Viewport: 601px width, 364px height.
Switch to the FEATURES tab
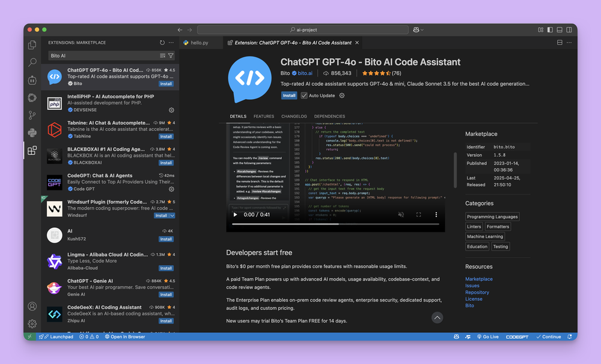coord(264,116)
